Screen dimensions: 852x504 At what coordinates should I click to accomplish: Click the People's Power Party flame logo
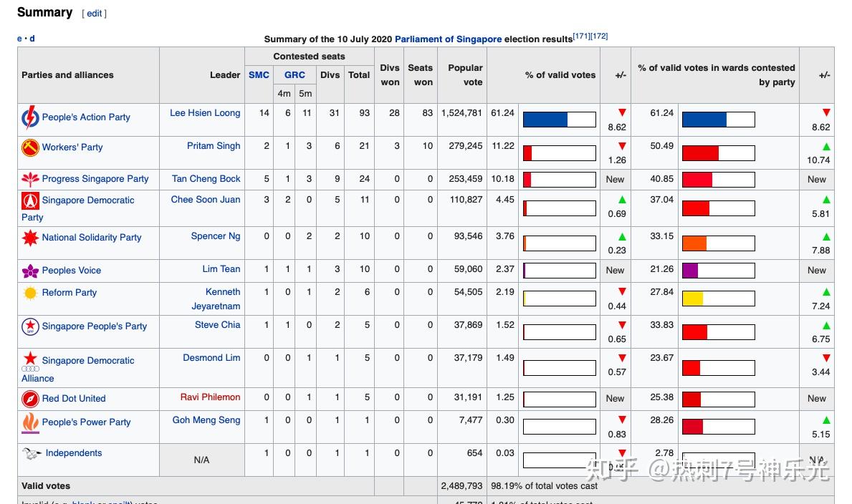click(30, 423)
